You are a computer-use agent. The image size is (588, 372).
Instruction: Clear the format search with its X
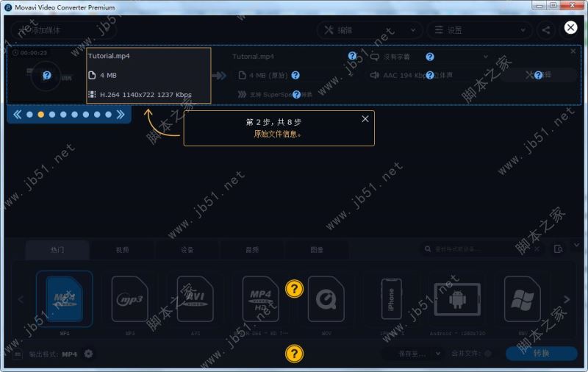click(x=537, y=249)
